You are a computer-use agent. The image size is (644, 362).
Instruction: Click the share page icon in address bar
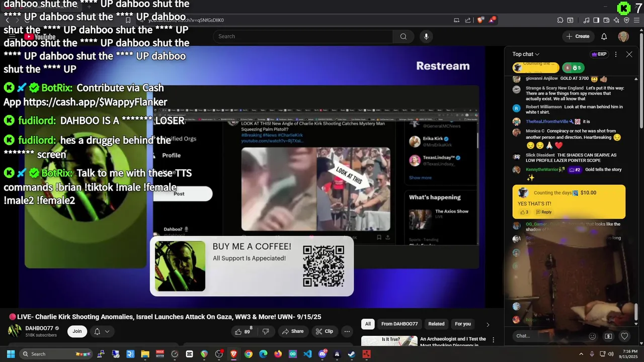point(468,20)
